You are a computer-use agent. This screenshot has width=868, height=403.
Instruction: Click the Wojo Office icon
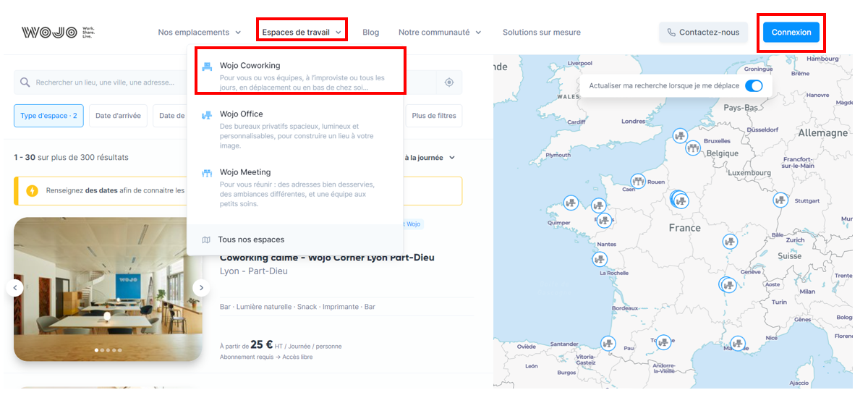[207, 114]
